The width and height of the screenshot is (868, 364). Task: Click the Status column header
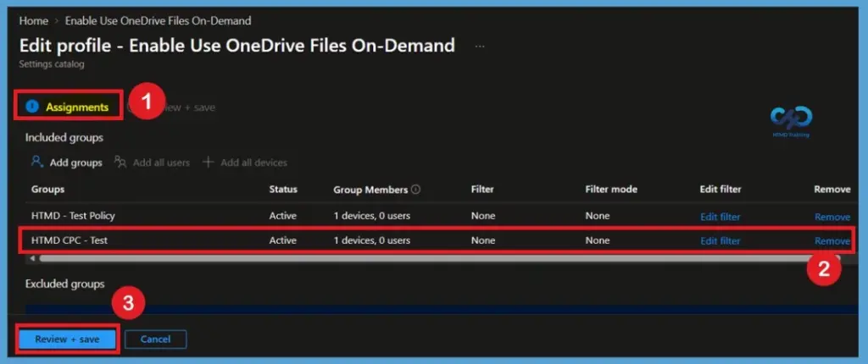pyautogui.click(x=283, y=189)
